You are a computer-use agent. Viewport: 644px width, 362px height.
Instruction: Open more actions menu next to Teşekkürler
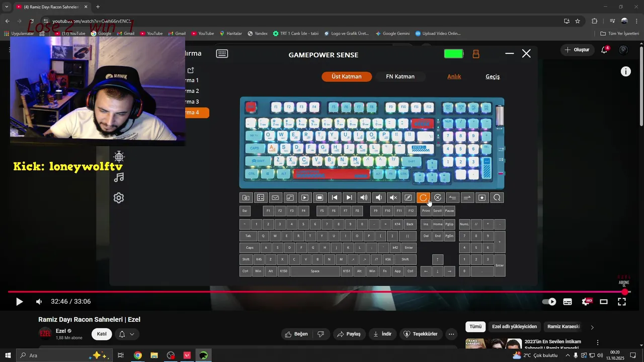tap(451, 334)
